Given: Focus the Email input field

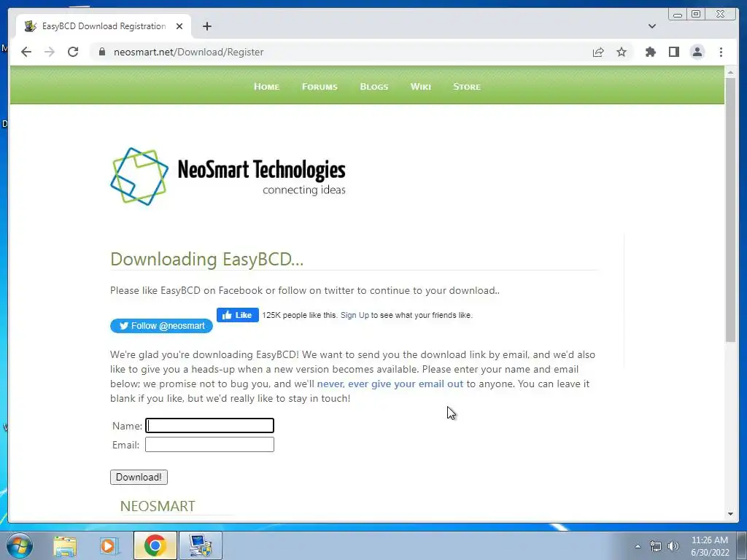Looking at the screenshot, I should point(209,444).
